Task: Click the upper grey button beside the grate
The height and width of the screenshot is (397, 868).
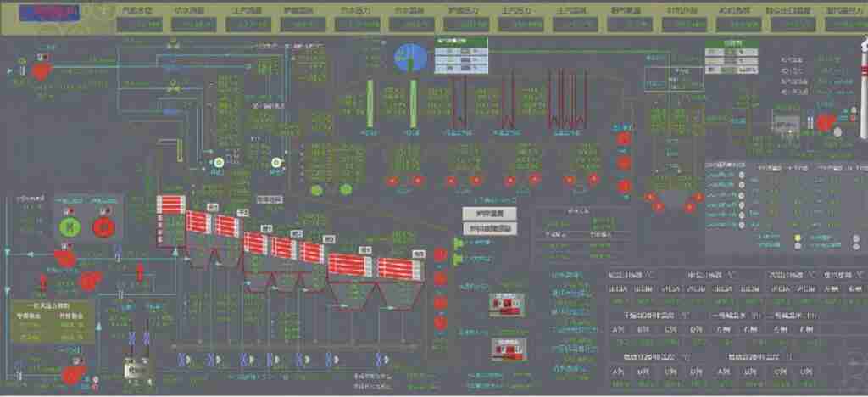Action: tap(489, 214)
